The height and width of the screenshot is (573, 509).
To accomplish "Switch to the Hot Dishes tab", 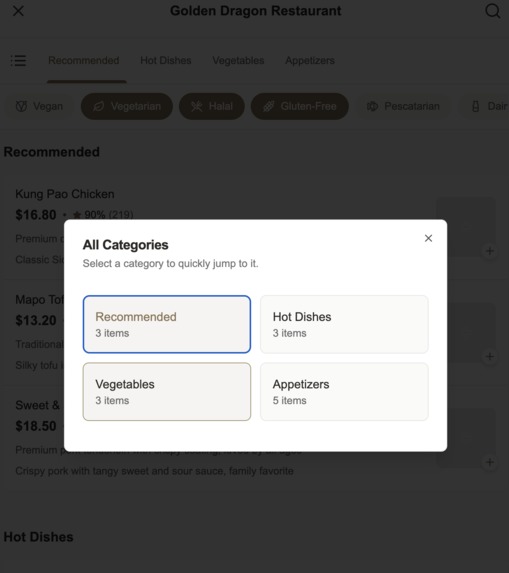I will tap(166, 61).
